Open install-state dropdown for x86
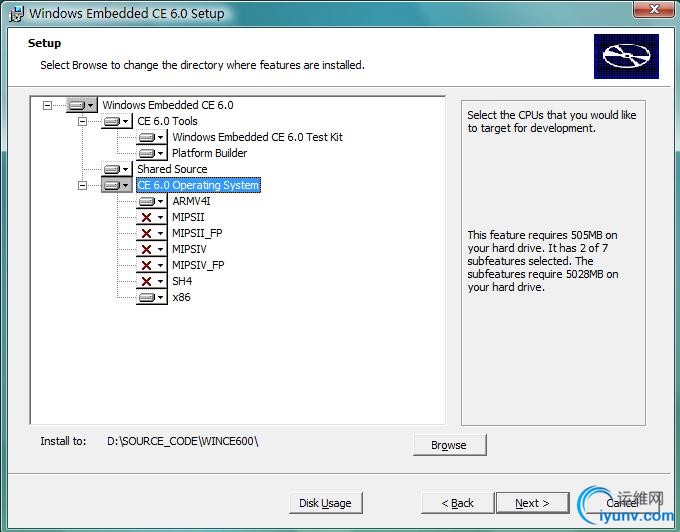 [x=152, y=297]
